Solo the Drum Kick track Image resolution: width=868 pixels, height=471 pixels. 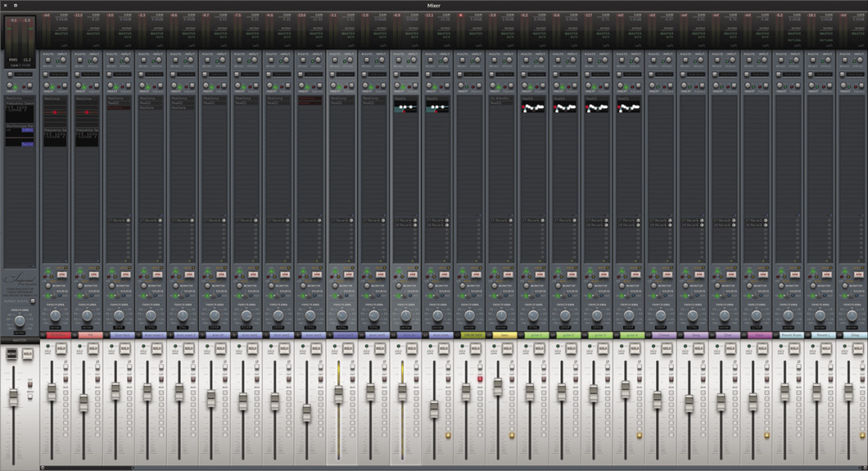point(124,348)
